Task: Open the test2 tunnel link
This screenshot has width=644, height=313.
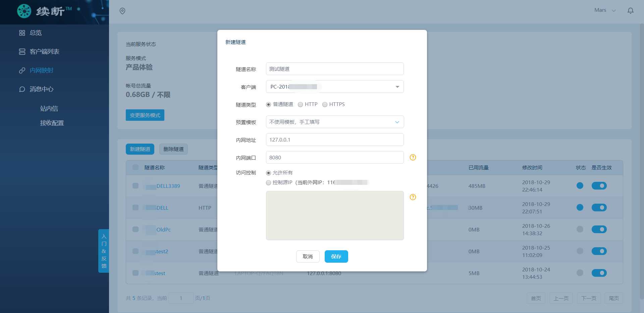Action: tap(161, 251)
